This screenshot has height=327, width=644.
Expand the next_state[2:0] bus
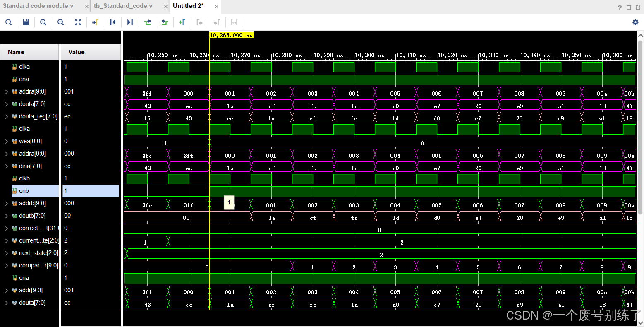coord(6,253)
